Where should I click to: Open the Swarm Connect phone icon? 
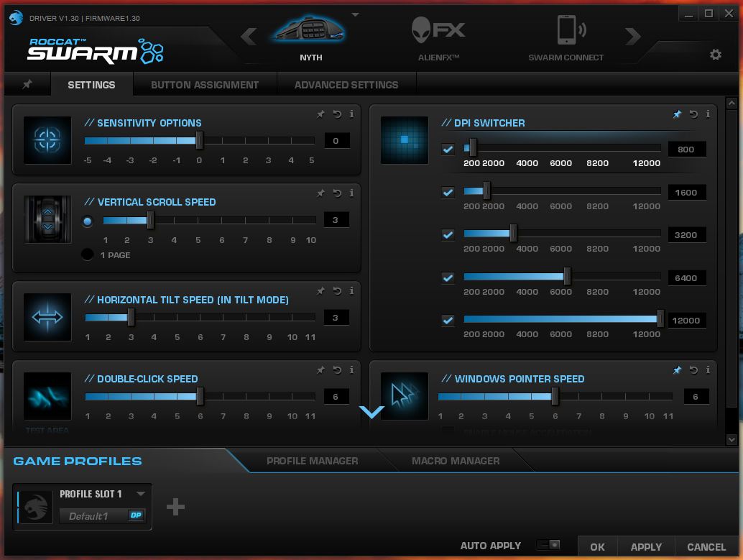566,32
